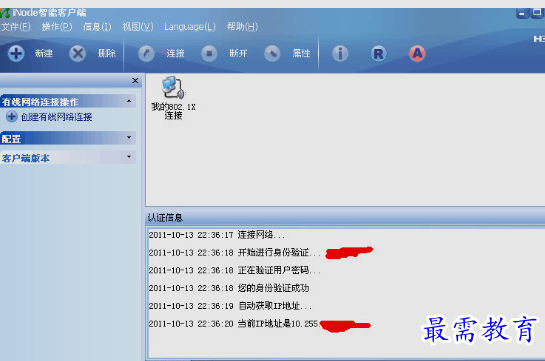Image resolution: width=545 pixels, height=361 pixels.
Task: Open the 帮助(H) menu
Action: (242, 27)
